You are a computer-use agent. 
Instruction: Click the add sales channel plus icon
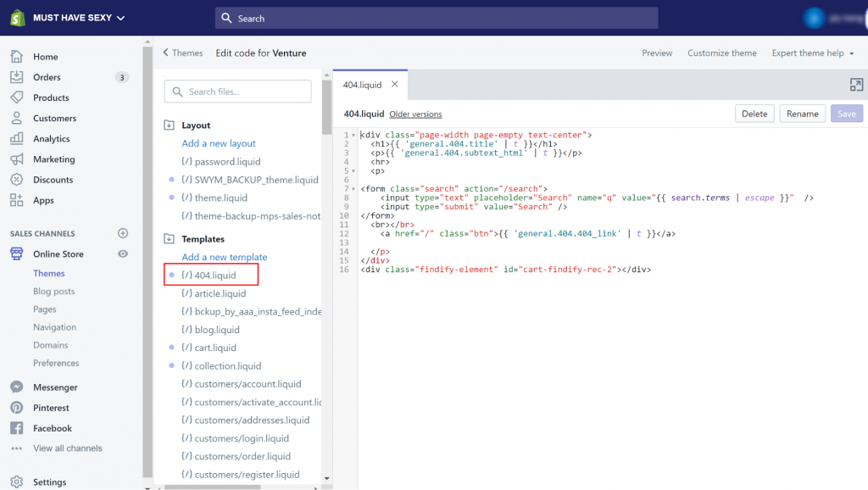123,233
